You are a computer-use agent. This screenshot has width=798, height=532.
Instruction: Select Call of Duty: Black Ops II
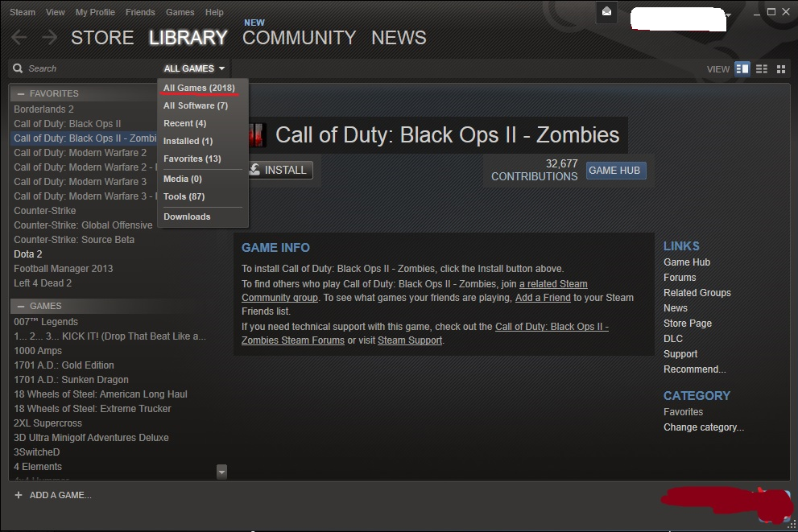(x=67, y=124)
